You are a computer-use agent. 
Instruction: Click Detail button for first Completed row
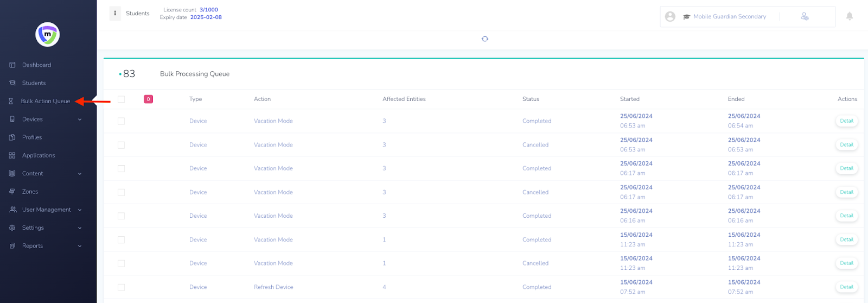846,121
